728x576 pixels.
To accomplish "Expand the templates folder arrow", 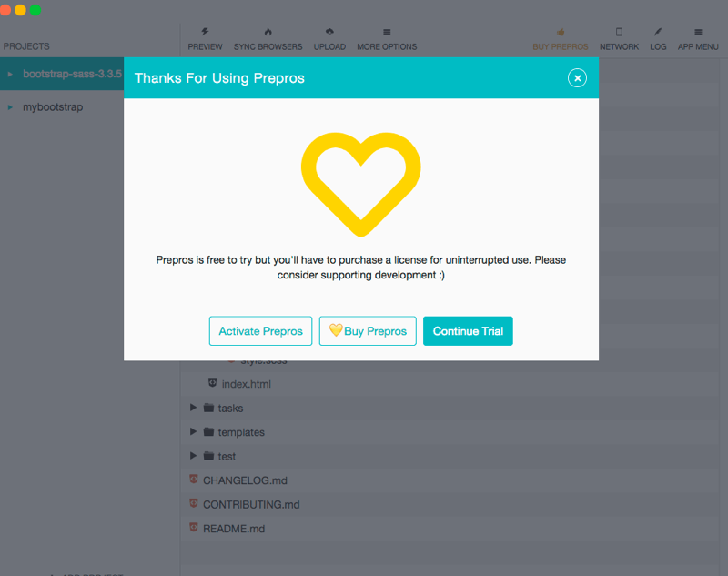I will (193, 431).
